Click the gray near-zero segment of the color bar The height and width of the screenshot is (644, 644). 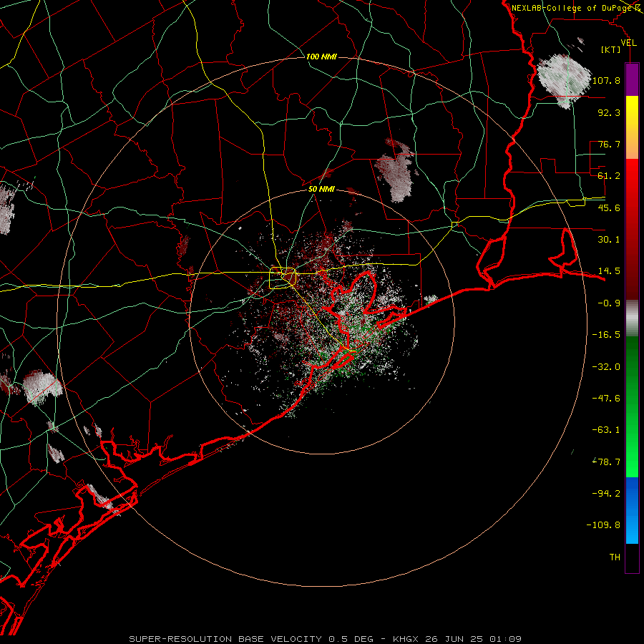(x=632, y=318)
